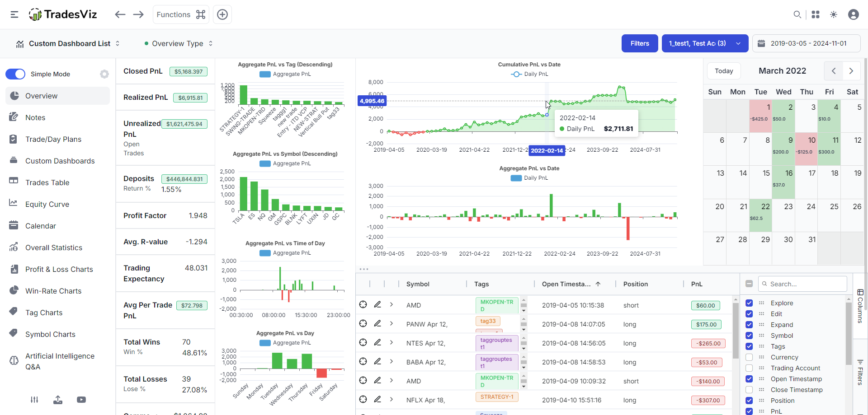Enable the Currency column checkbox
The height and width of the screenshot is (415, 868).
pyautogui.click(x=749, y=357)
